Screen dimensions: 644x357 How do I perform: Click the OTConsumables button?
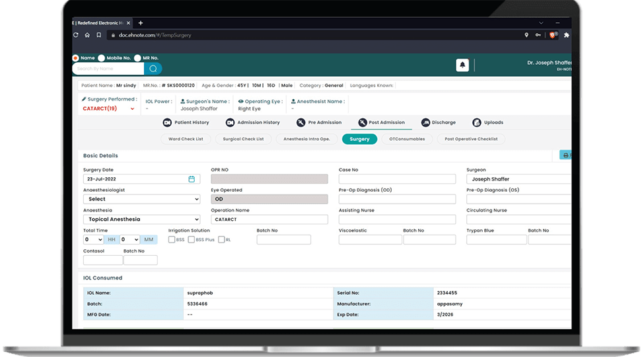tap(407, 139)
